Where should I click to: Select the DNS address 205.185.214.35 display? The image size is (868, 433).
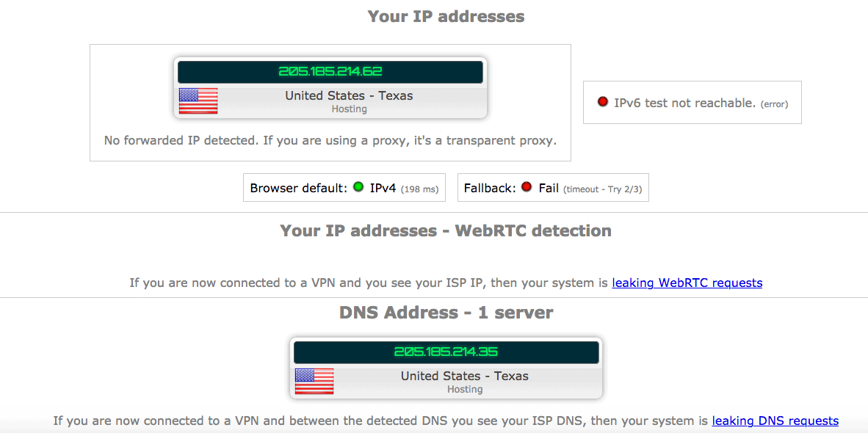coord(446,352)
